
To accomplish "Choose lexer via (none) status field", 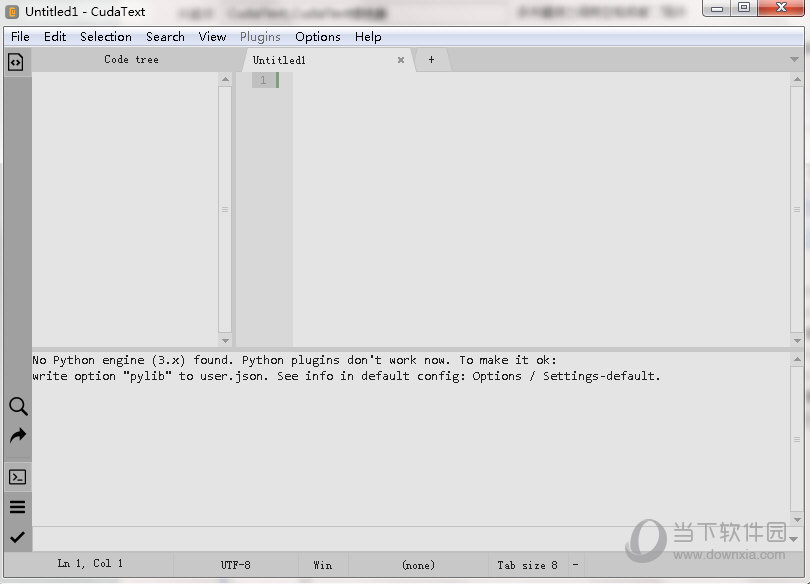I will tap(418, 564).
